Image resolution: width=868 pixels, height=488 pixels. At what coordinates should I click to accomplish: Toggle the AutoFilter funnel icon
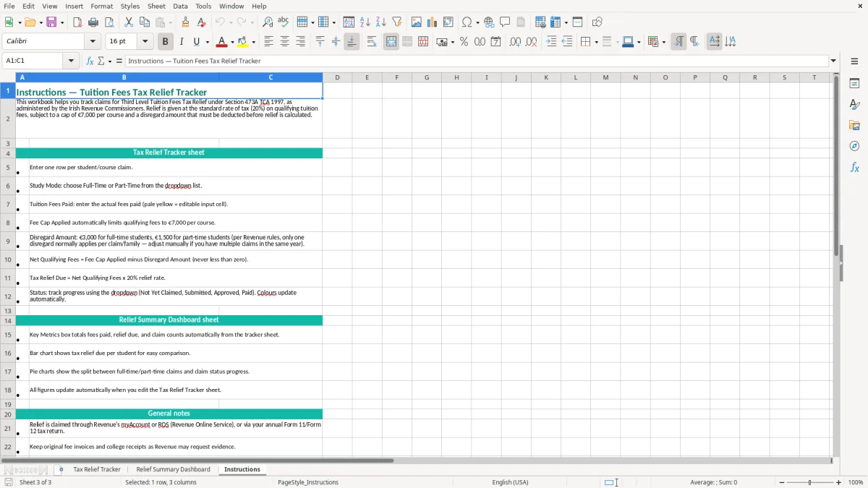[397, 22]
